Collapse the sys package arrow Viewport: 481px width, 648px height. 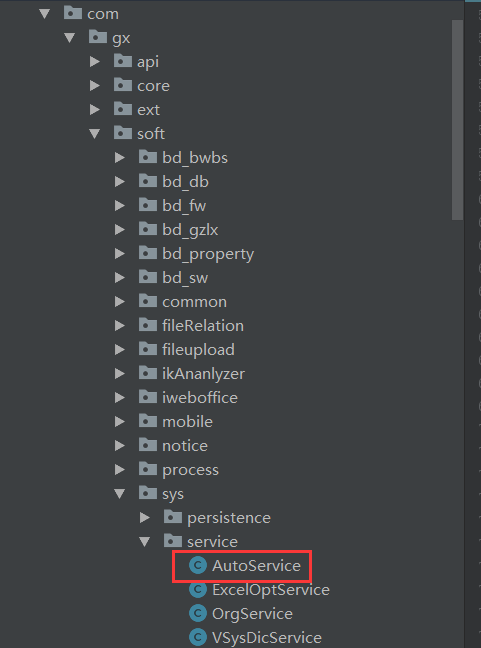(x=120, y=493)
